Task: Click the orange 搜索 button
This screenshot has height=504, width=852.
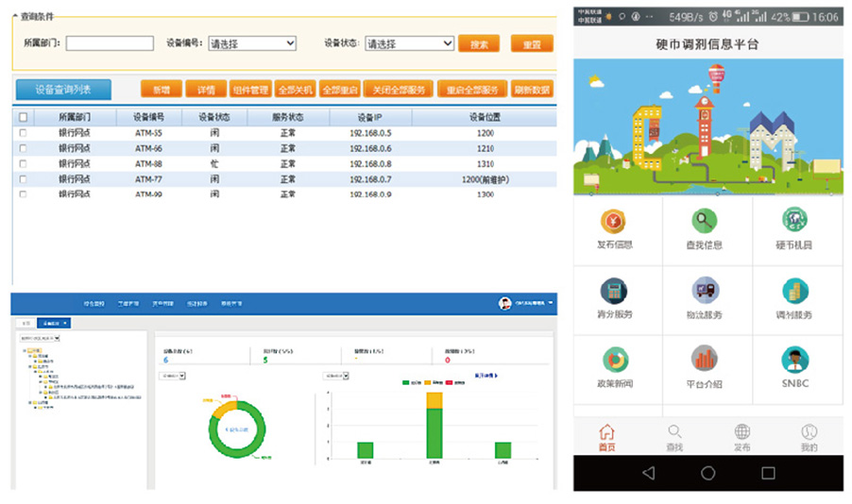Action: pyautogui.click(x=479, y=43)
